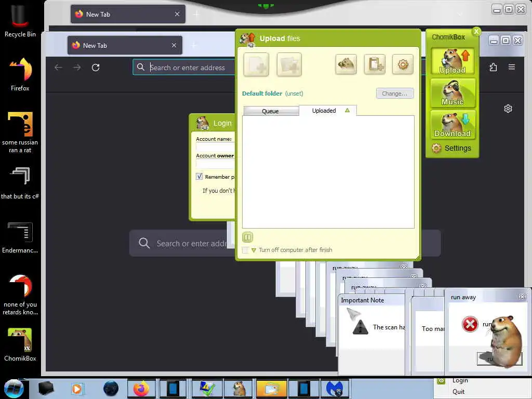Screen dimensions: 532x399
Task: Click the ChomikBox hamster taskbar button
Action: [x=240, y=389]
